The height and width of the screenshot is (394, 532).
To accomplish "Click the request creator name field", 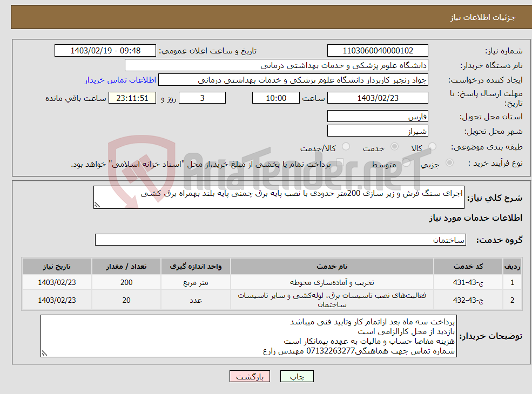I will (293, 80).
